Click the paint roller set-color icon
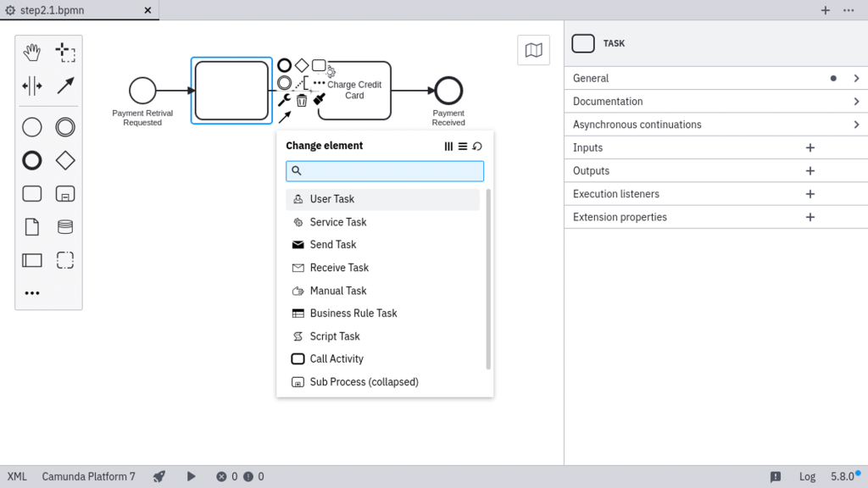 [320, 99]
